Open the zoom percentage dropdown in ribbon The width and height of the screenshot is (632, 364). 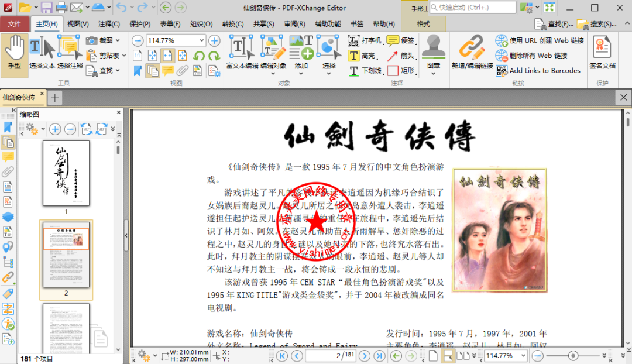[202, 40]
